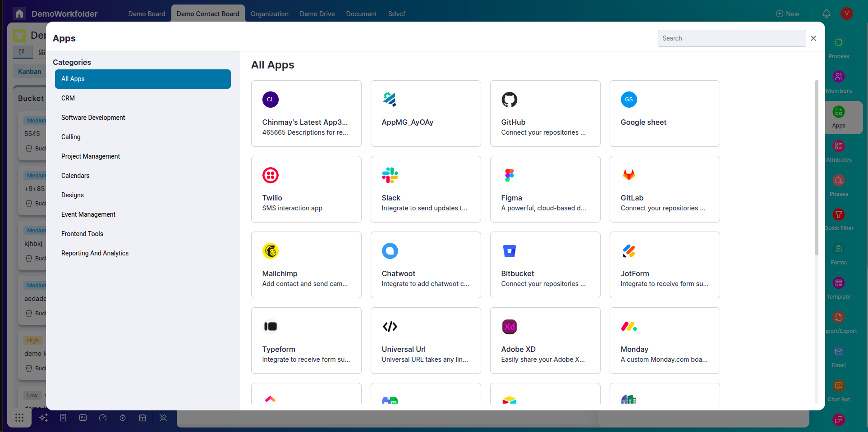Viewport: 868px width, 432px height.
Task: Select the Frontend Tools category
Action: tap(143, 234)
